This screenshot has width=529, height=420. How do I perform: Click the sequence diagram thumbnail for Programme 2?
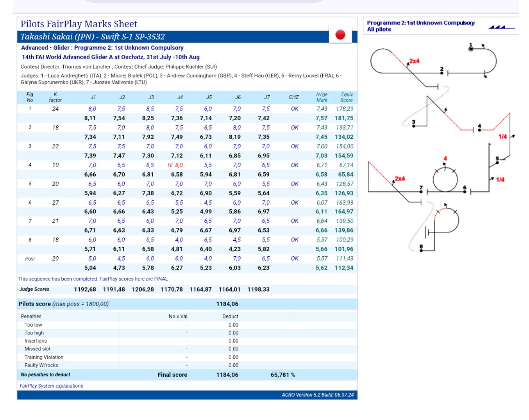pyautogui.click(x=441, y=148)
